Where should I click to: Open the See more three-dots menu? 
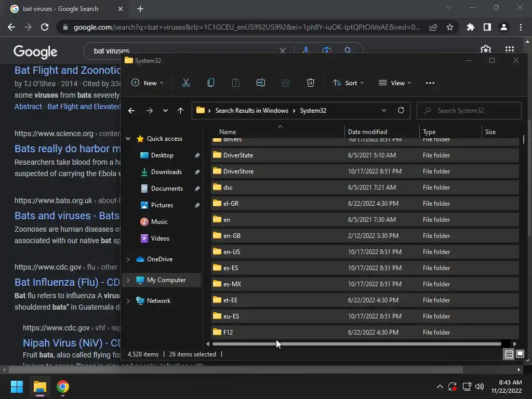pos(430,83)
